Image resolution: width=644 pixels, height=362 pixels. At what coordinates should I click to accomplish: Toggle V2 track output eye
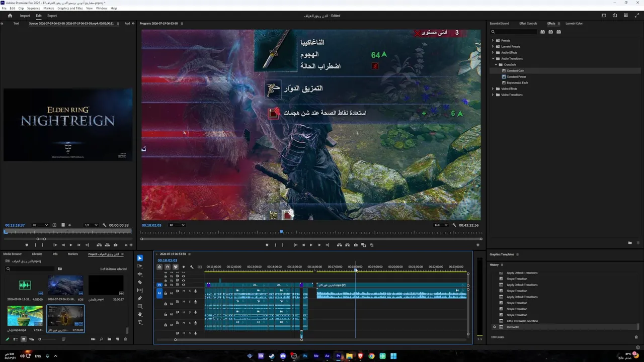[183, 281]
